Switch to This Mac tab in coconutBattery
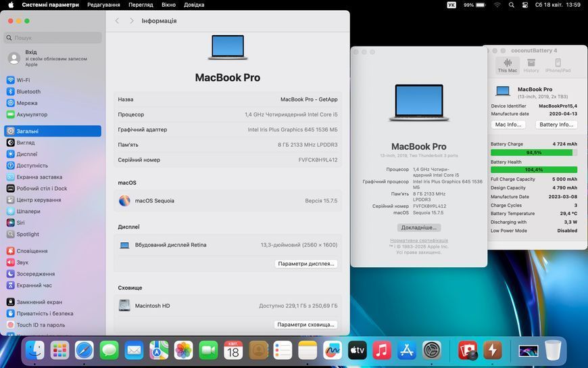 508,66
